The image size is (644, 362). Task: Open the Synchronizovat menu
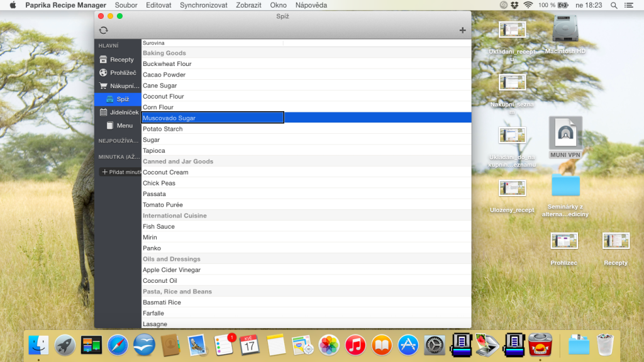click(x=203, y=5)
